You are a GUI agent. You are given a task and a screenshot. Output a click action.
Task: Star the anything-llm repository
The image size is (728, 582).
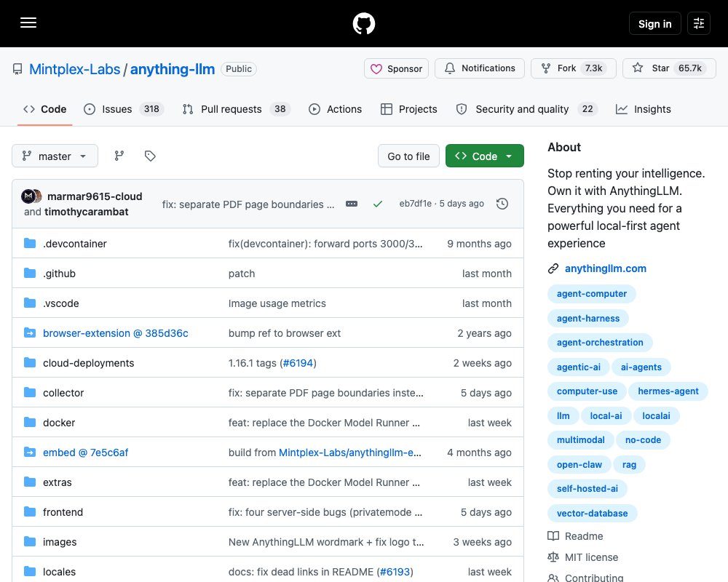[x=669, y=68]
